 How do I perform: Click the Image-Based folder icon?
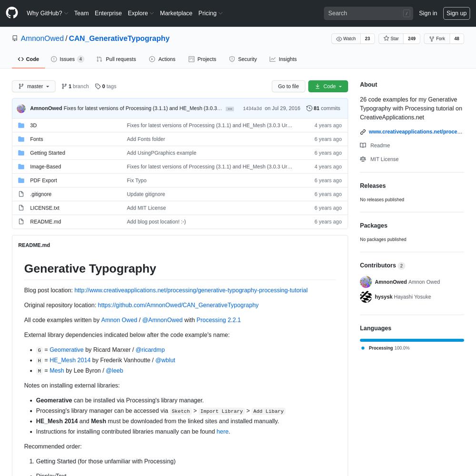tap(21, 167)
